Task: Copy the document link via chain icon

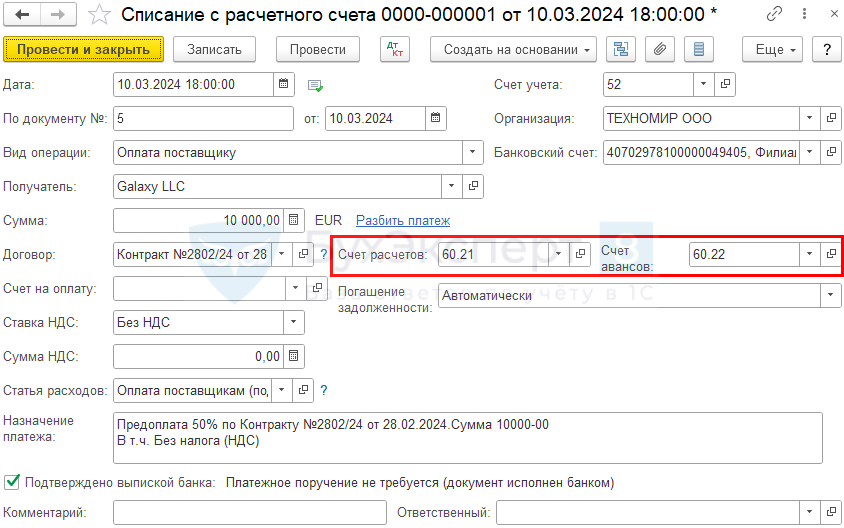Action: click(775, 14)
